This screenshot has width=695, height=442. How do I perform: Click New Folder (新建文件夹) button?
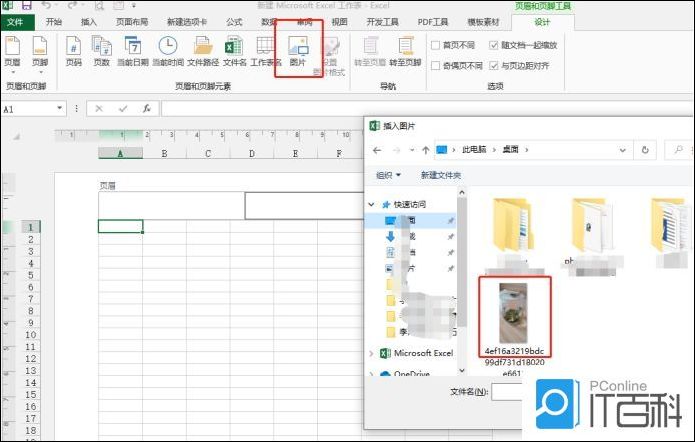tap(441, 175)
